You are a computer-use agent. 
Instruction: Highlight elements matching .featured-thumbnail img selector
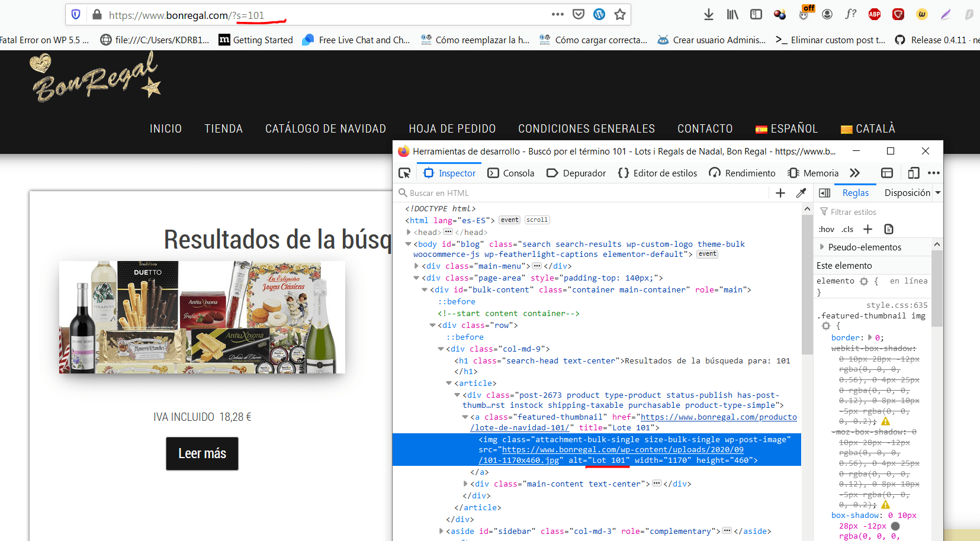click(x=826, y=326)
